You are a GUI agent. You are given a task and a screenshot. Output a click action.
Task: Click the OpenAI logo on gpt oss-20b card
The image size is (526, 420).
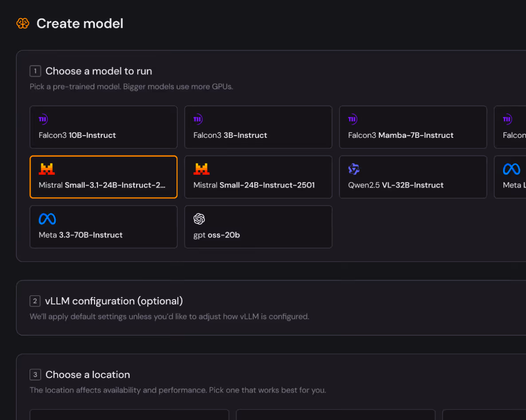[199, 219]
